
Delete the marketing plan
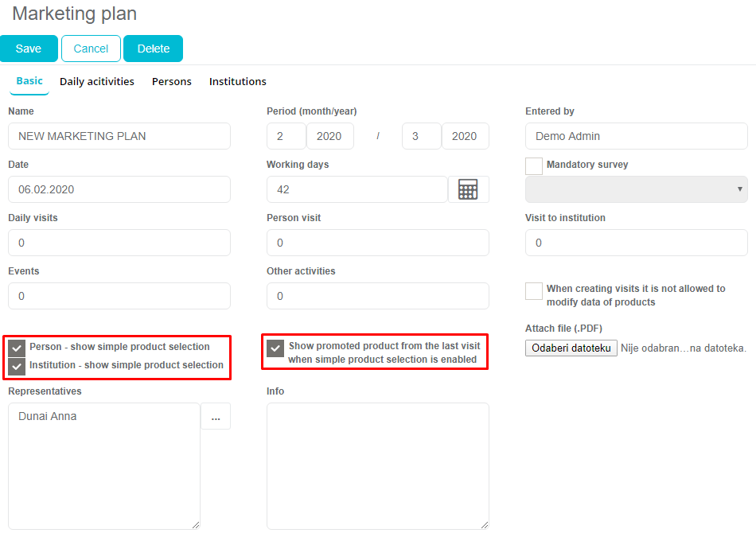click(x=153, y=49)
